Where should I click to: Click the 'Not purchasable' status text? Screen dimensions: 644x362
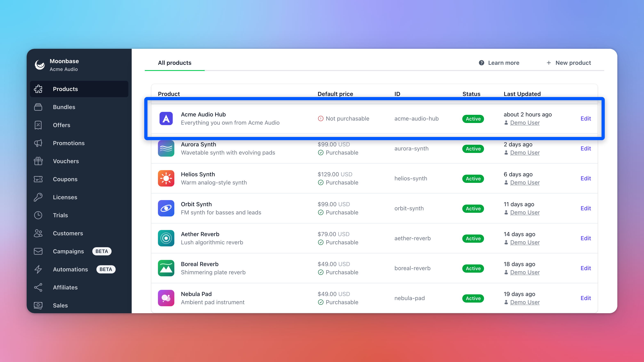347,119
